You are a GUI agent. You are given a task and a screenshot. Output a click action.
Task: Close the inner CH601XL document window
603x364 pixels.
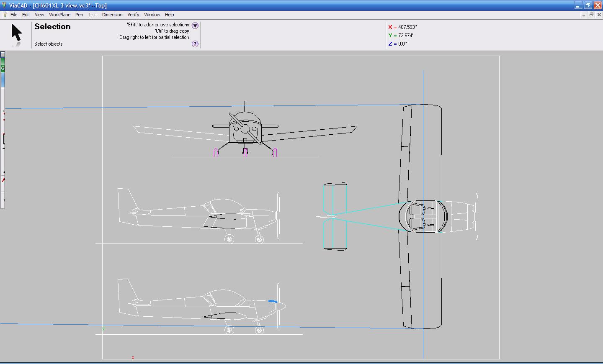pos(599,15)
